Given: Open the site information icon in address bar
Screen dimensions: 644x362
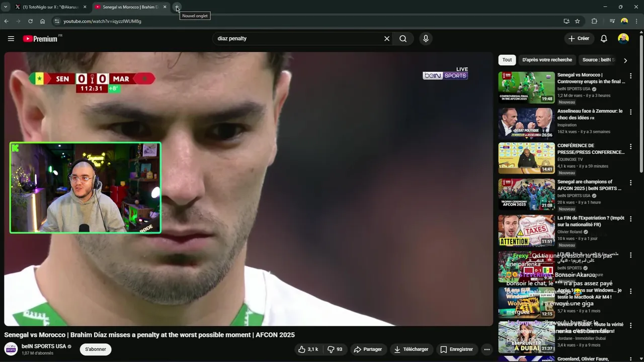Looking at the screenshot, I should (57, 21).
